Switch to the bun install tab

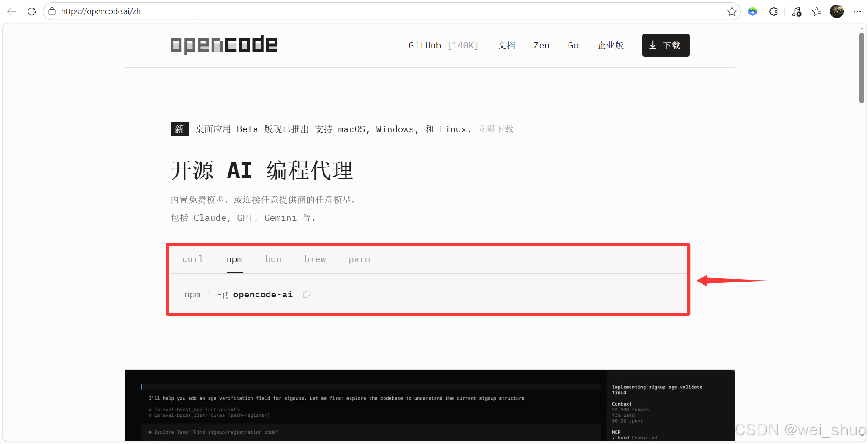273,259
